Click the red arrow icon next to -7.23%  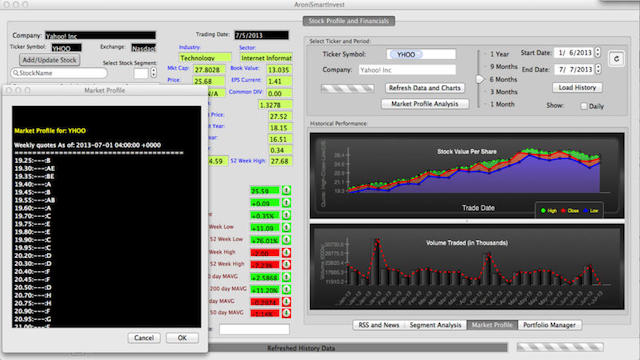click(287, 265)
